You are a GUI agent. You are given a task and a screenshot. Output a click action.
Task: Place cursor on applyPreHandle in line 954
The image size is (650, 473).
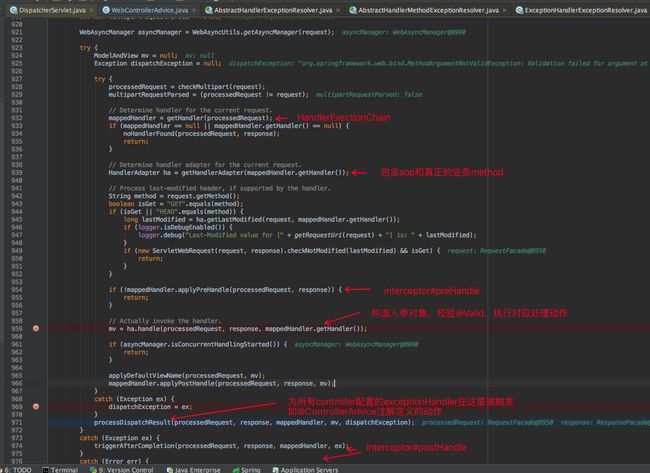[x=203, y=290]
